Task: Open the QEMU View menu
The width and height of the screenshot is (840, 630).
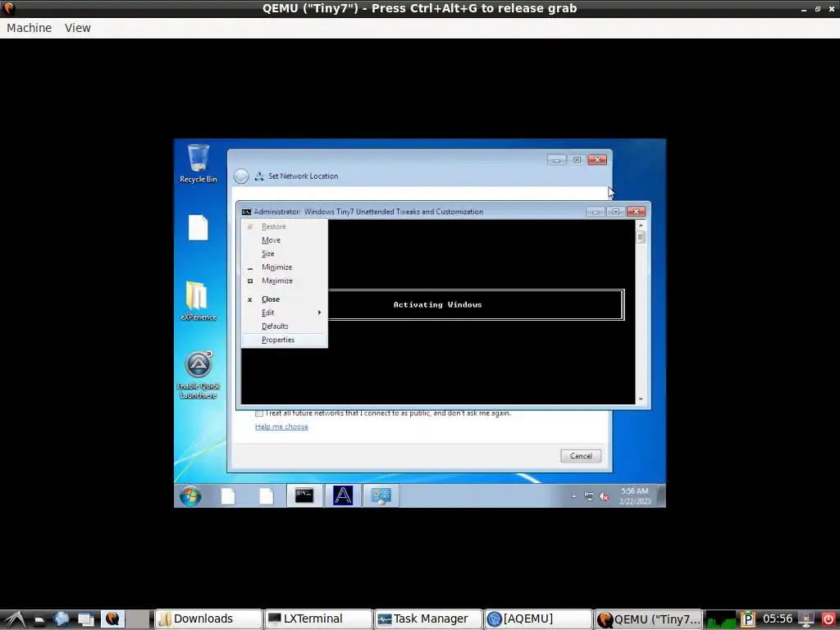Action: pyautogui.click(x=78, y=28)
